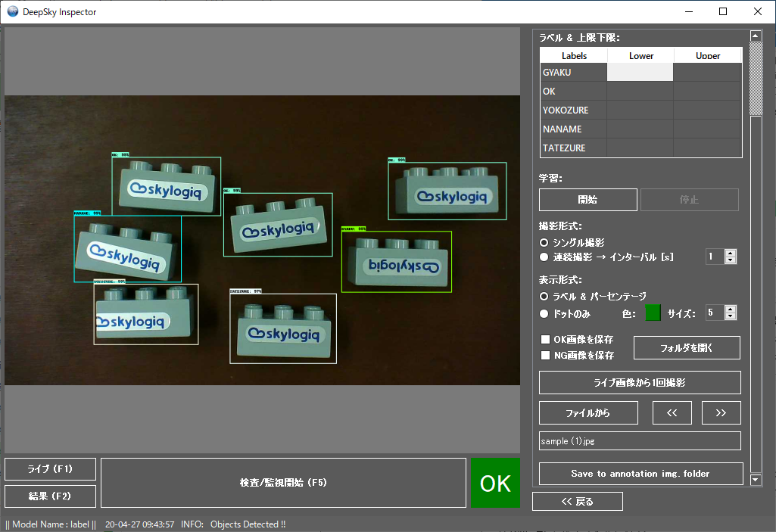The height and width of the screenshot is (532, 776).
Task: Click the Lower column header
Action: point(641,55)
